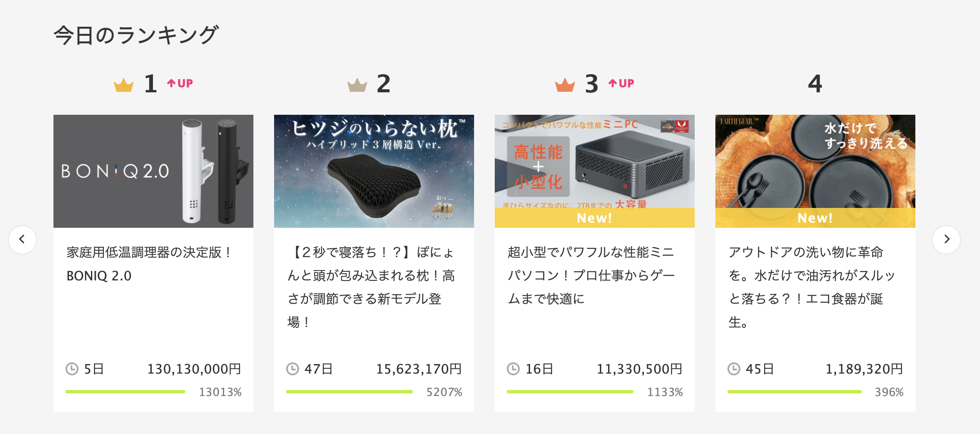Screen dimensions: 980x434
Task: Click the 13013% funding progress bar
Action: (x=125, y=392)
